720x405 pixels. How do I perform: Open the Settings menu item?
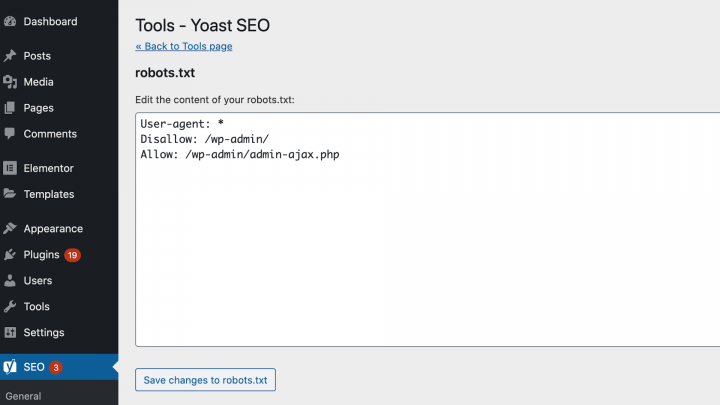[44, 333]
